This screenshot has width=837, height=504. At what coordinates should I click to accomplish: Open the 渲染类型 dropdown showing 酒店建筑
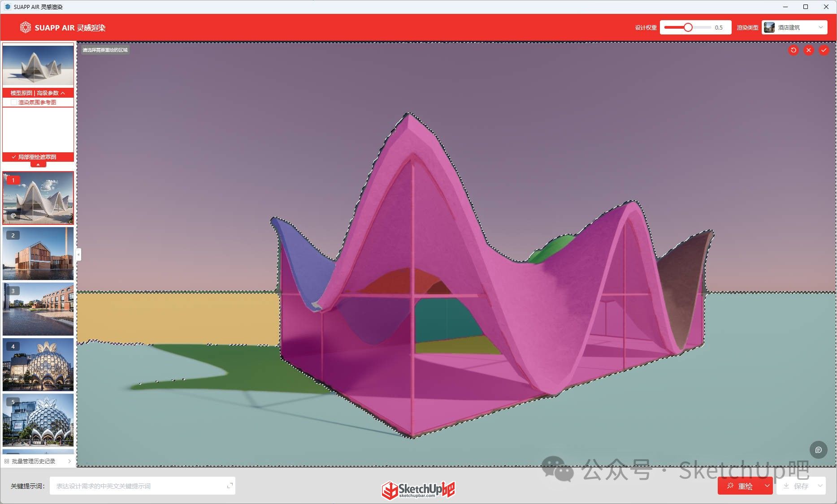pyautogui.click(x=794, y=27)
